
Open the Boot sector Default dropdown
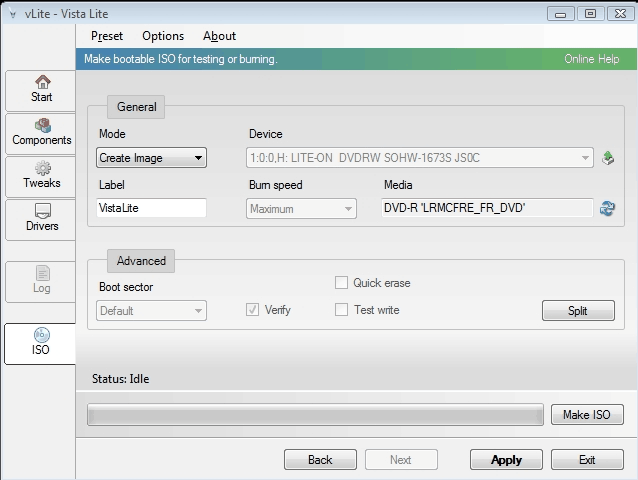(x=151, y=311)
